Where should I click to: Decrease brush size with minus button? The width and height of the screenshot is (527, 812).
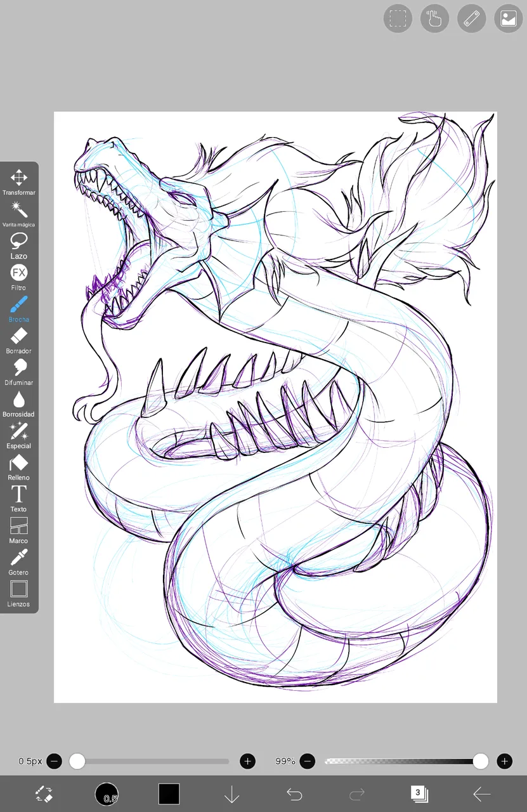(x=55, y=761)
